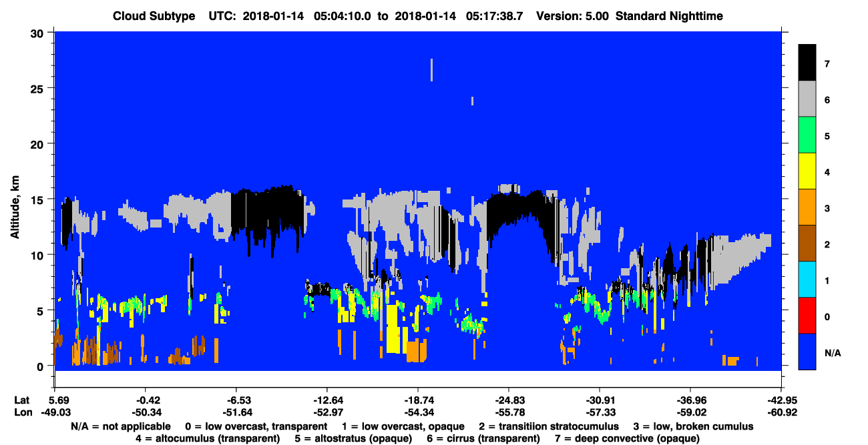The image size is (868, 445).
Task: Click the colorbar label 'N/A'
Action: tap(833, 352)
